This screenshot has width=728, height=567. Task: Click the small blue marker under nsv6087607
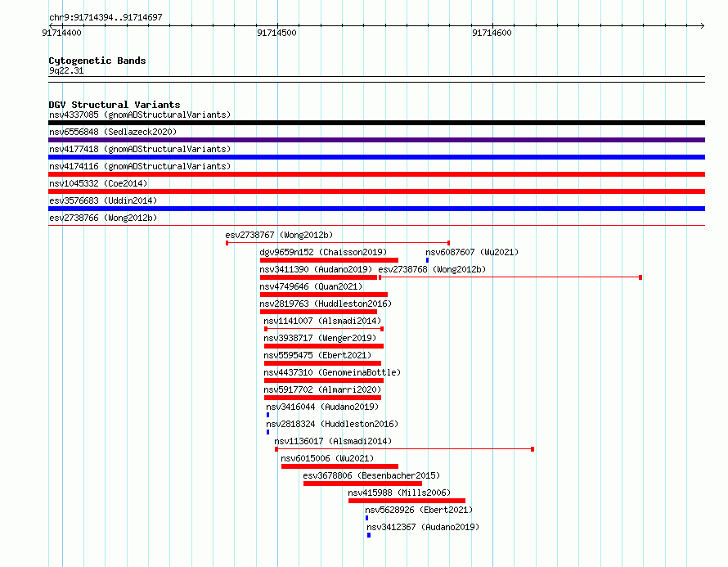pos(427,260)
